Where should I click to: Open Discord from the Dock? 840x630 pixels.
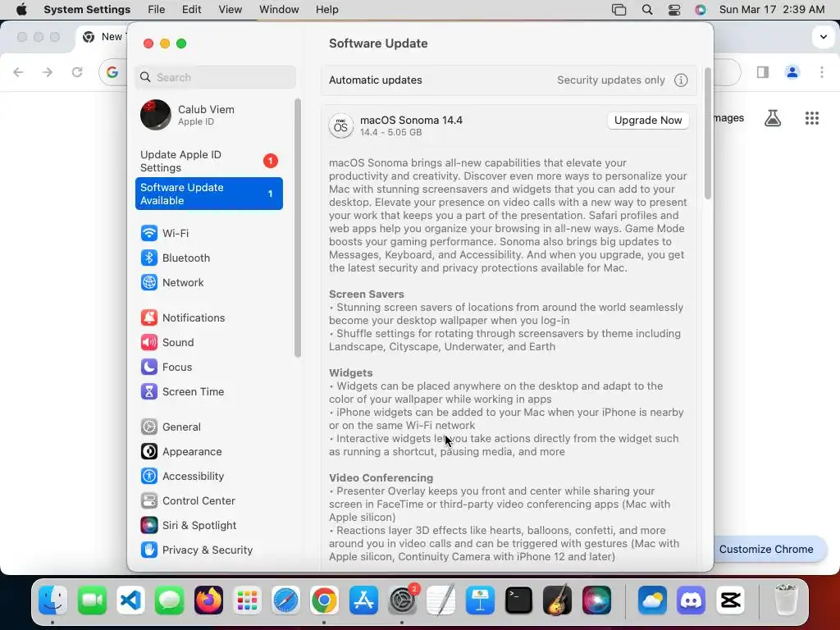(x=691, y=600)
